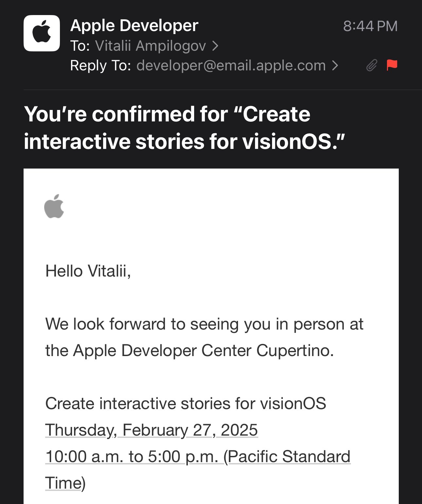Tap the "To:" field label
The height and width of the screenshot is (504, 422).
point(80,46)
